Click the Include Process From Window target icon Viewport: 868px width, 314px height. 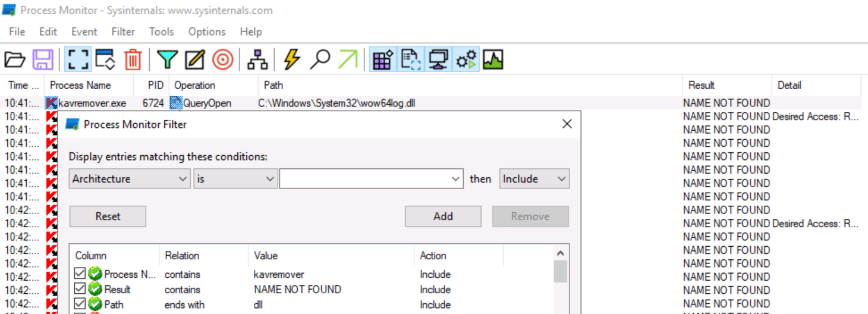coord(223,59)
